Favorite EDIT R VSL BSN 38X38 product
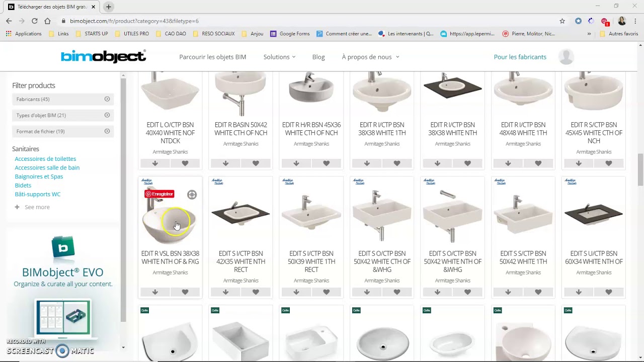 click(x=185, y=292)
